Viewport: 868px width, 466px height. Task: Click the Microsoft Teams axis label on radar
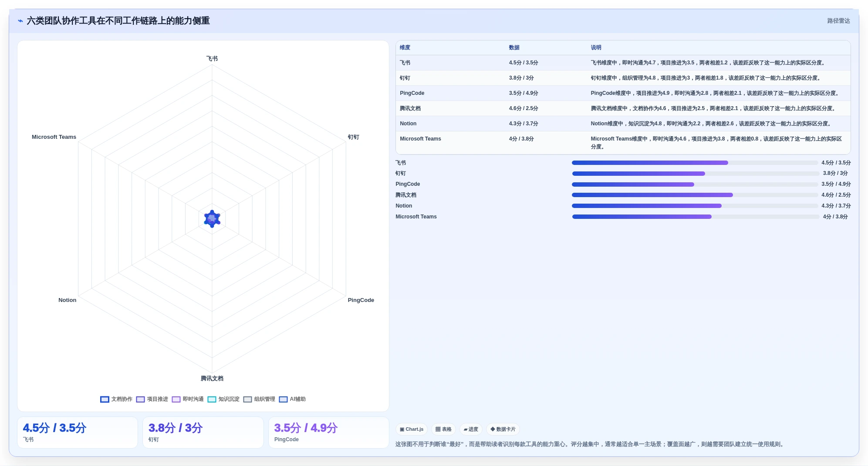click(54, 137)
